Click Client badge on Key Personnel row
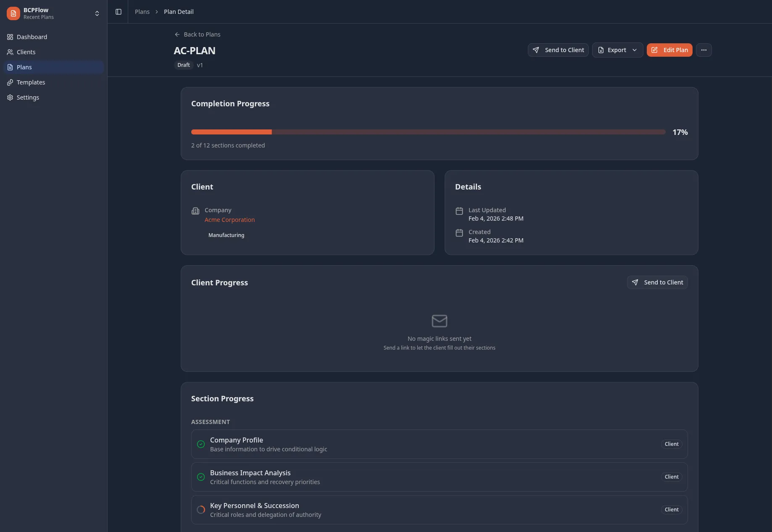This screenshot has height=532, width=772. 672,510
